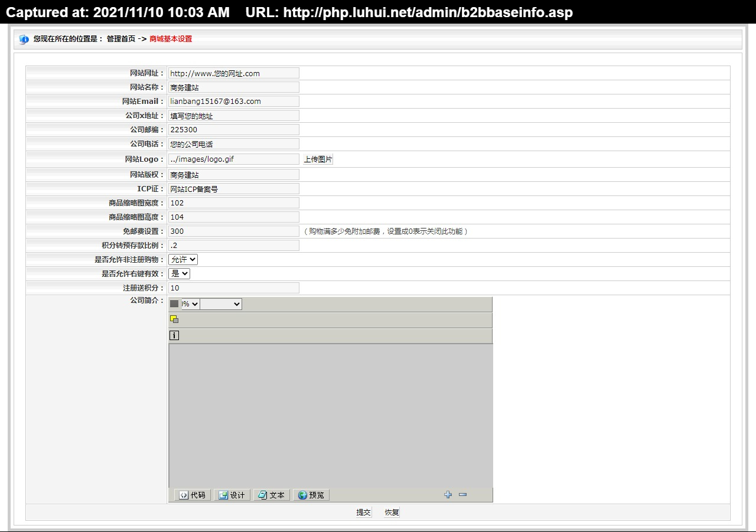Screen dimensions: 756x532
Task: Click the 网站版权 input field
Action: pyautogui.click(x=234, y=175)
